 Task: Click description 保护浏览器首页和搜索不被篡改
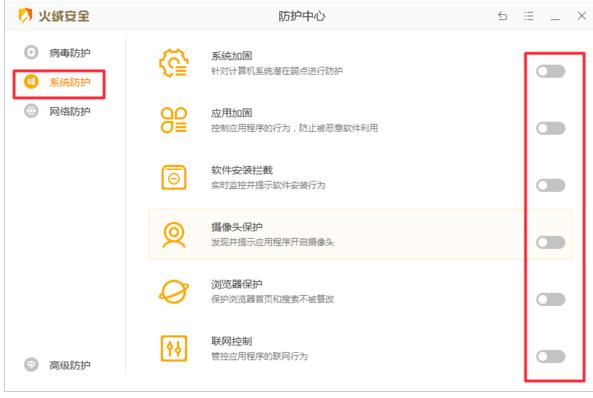pos(273,299)
